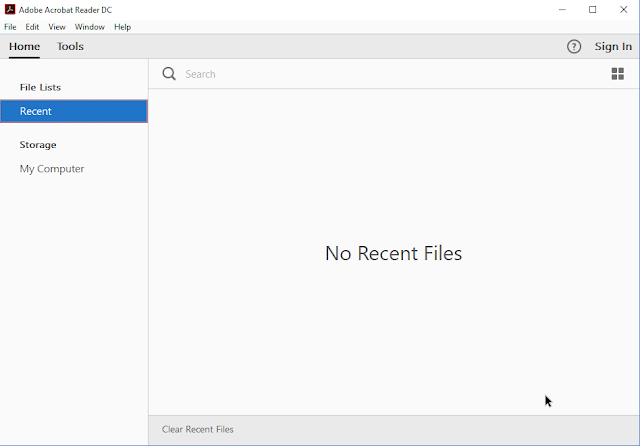Screen dimensions: 640x446
Task: Open the File menu
Action: pyautogui.click(x=10, y=27)
